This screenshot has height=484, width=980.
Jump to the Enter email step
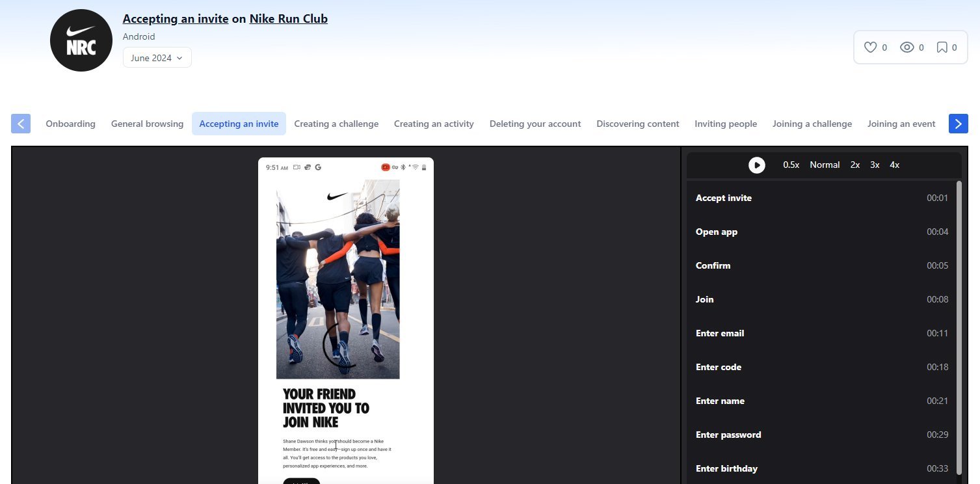coord(822,333)
